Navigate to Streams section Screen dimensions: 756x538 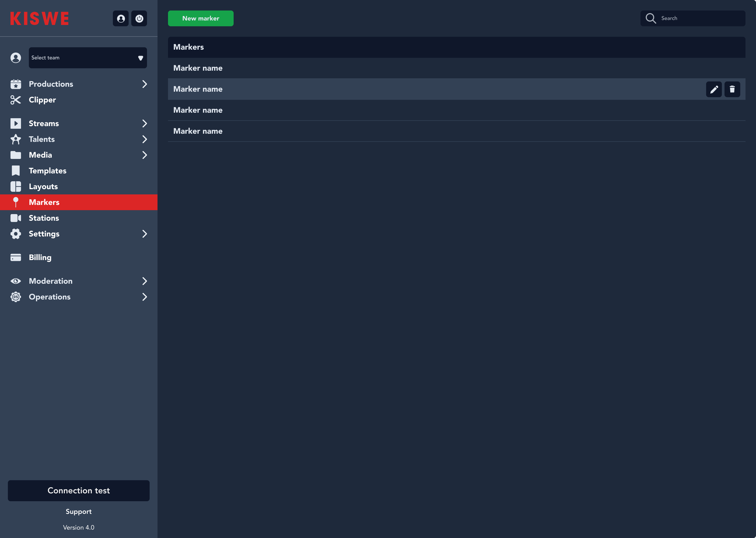44,123
